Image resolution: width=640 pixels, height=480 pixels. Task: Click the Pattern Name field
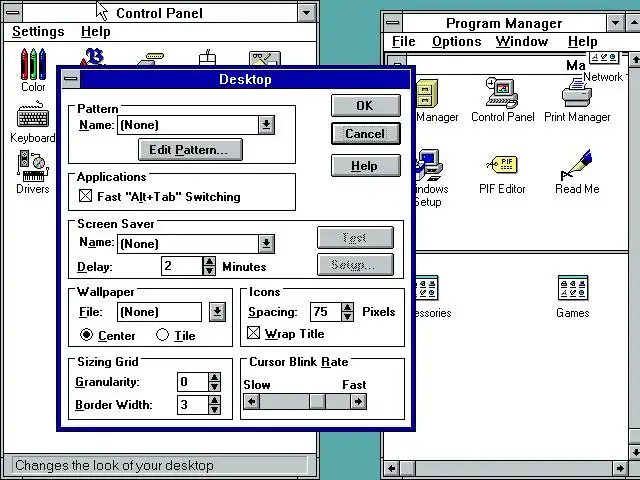pyautogui.click(x=188, y=125)
